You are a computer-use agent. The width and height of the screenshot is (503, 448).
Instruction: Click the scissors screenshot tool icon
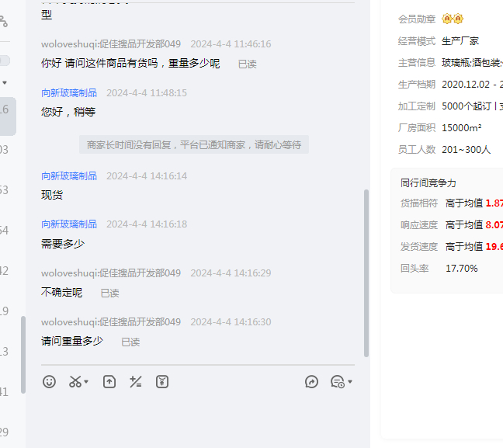pyautogui.click(x=75, y=382)
